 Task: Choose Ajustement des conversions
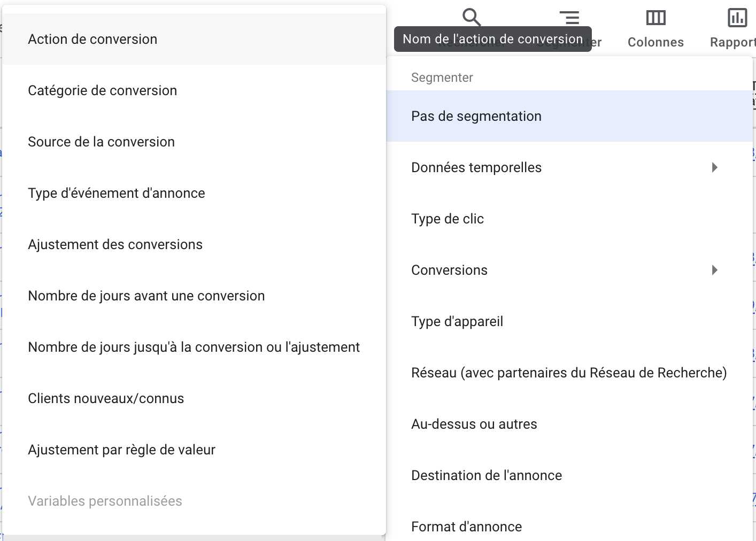[194, 244]
